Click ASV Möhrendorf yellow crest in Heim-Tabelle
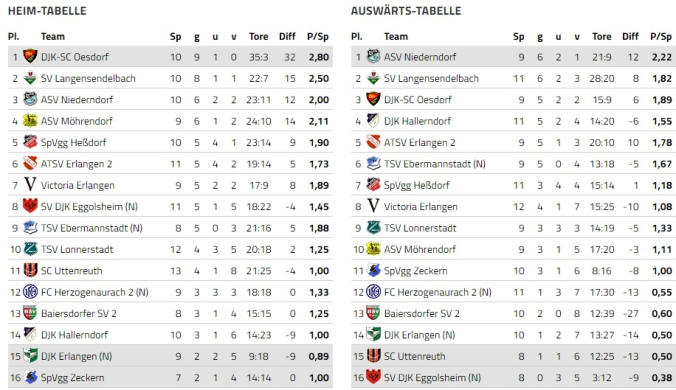 tap(30, 120)
